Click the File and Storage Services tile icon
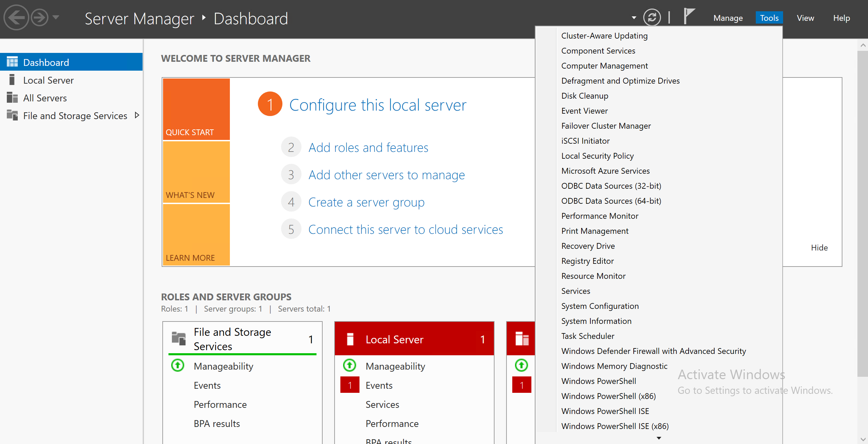The image size is (868, 444). [179, 338]
